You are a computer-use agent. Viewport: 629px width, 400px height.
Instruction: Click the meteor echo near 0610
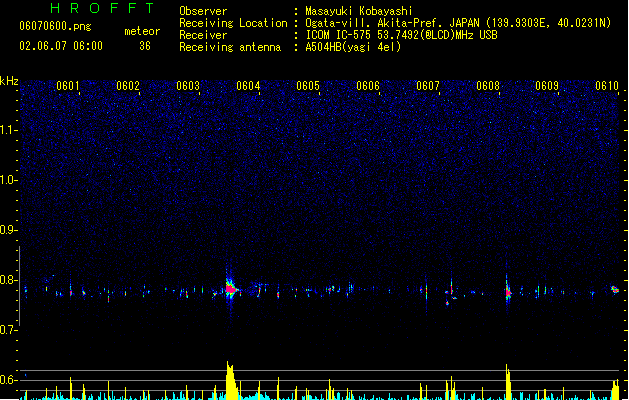[x=615, y=289]
